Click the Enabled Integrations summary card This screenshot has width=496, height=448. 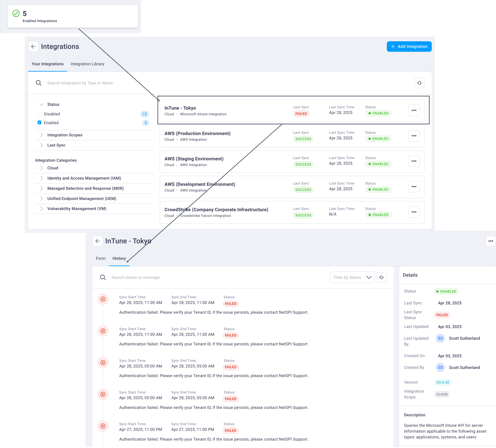[73, 16]
